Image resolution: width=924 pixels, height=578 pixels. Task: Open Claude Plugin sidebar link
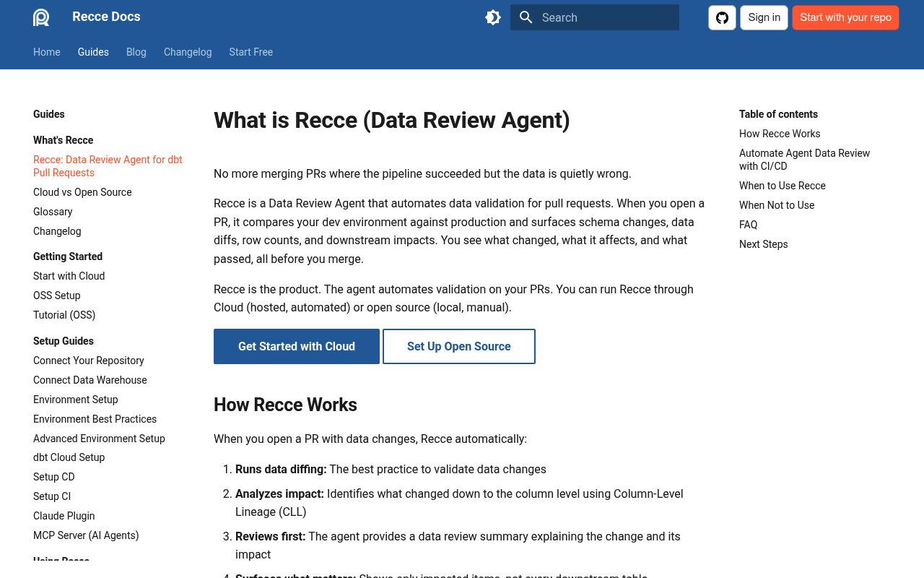tap(64, 516)
